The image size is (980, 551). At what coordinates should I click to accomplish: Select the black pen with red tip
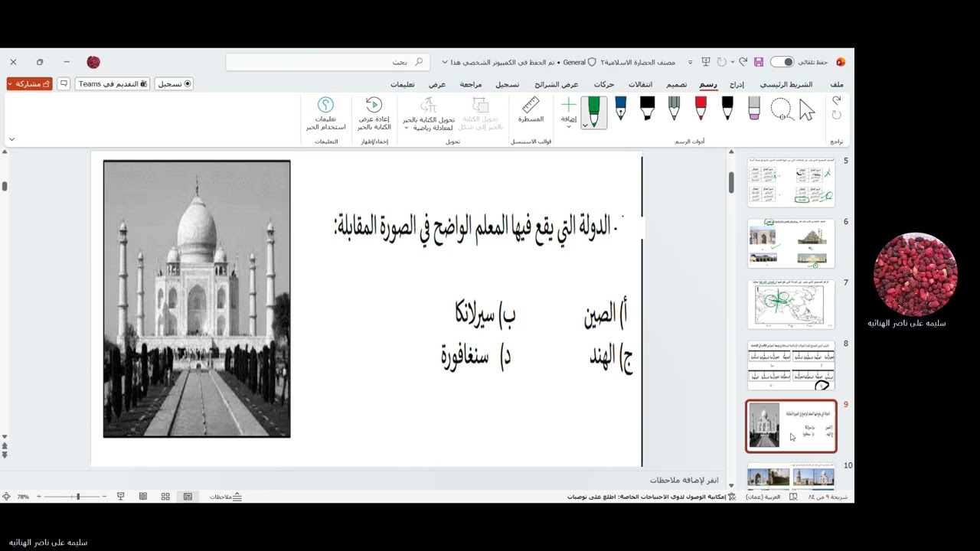[x=727, y=109]
